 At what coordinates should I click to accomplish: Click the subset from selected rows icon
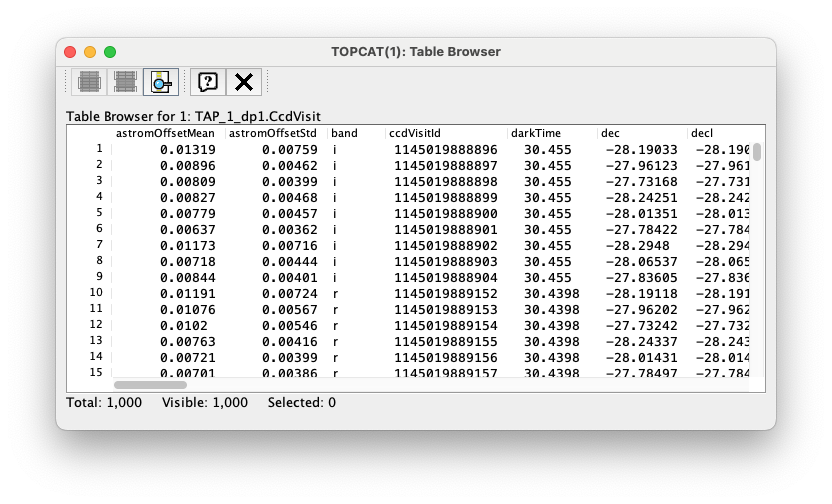tap(89, 82)
